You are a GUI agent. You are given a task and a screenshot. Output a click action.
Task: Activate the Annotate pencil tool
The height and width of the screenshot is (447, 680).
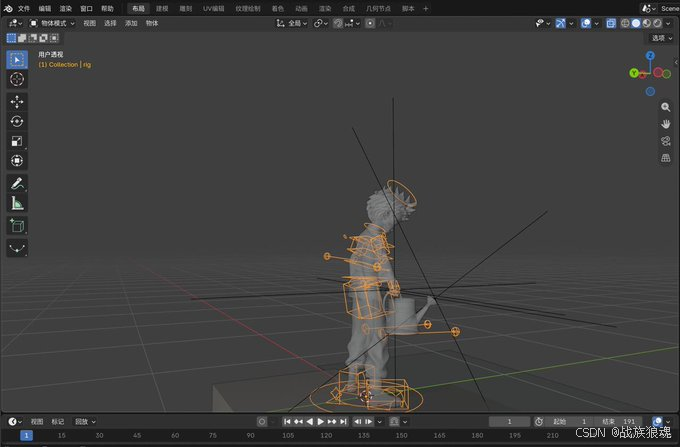[17, 183]
